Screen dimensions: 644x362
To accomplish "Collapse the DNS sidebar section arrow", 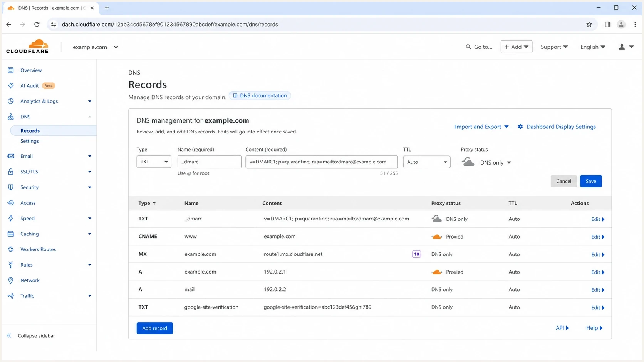I will 90,117.
